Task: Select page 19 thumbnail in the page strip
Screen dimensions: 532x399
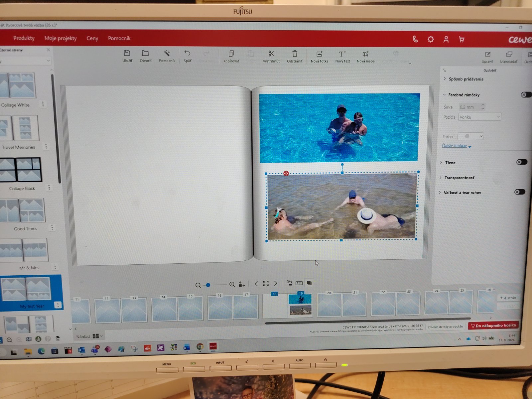Action: (x=300, y=305)
